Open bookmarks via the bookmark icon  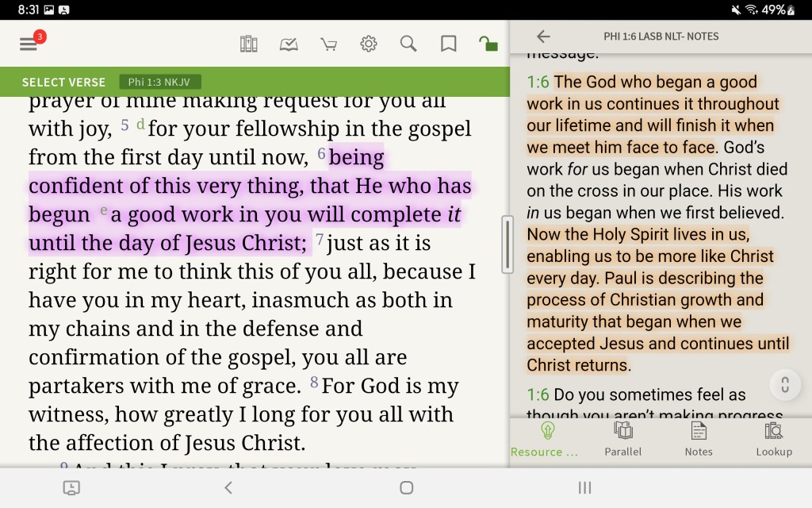point(447,44)
